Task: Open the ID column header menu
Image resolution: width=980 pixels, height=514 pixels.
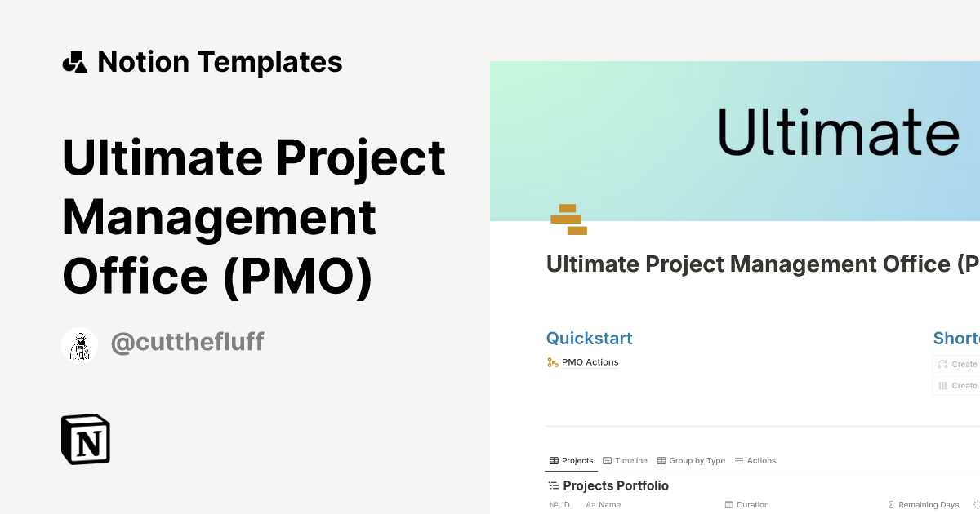Action: tap(563, 504)
